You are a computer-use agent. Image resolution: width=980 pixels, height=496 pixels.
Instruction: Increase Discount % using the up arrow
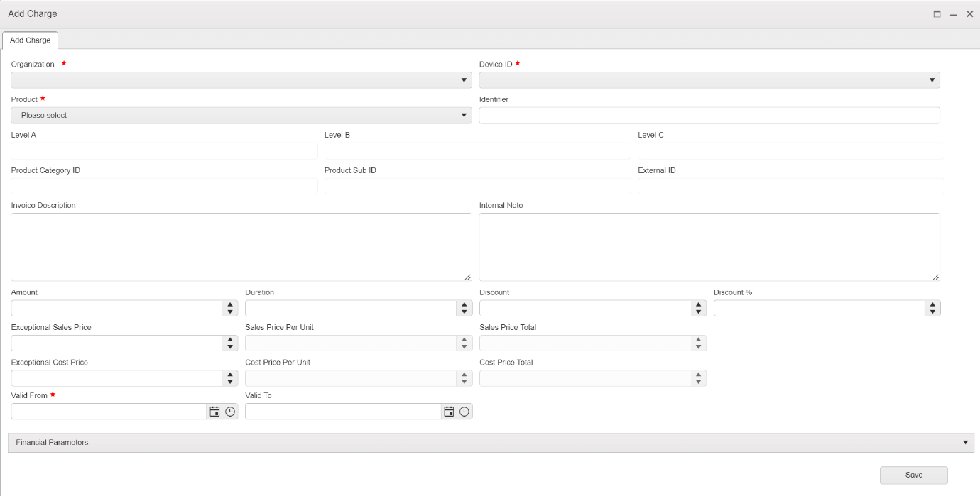(932, 304)
